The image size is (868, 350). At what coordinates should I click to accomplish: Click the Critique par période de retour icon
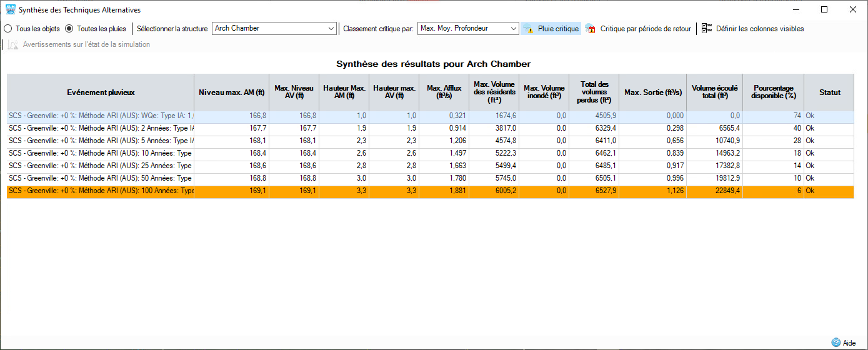pos(590,28)
